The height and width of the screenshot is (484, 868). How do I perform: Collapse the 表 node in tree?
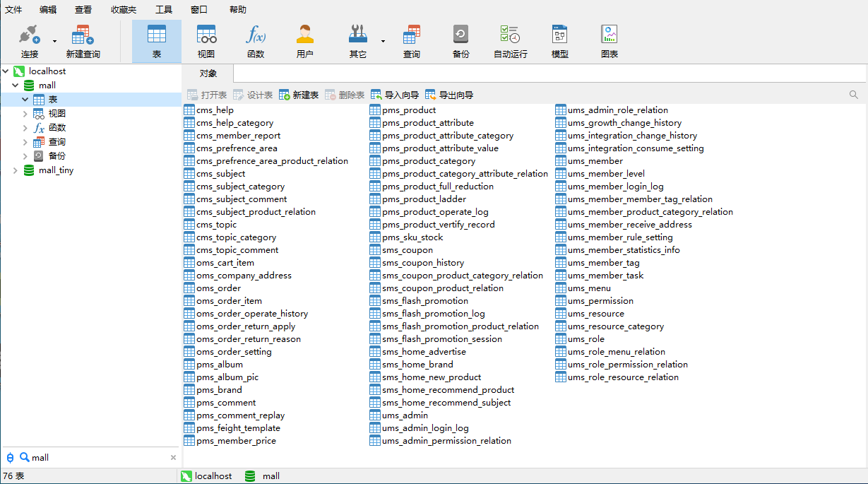click(25, 100)
